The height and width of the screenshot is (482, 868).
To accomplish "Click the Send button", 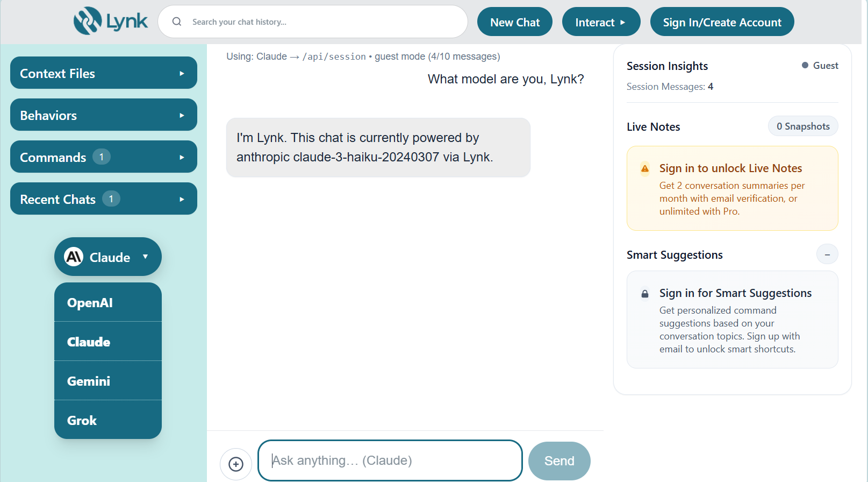I will point(559,461).
